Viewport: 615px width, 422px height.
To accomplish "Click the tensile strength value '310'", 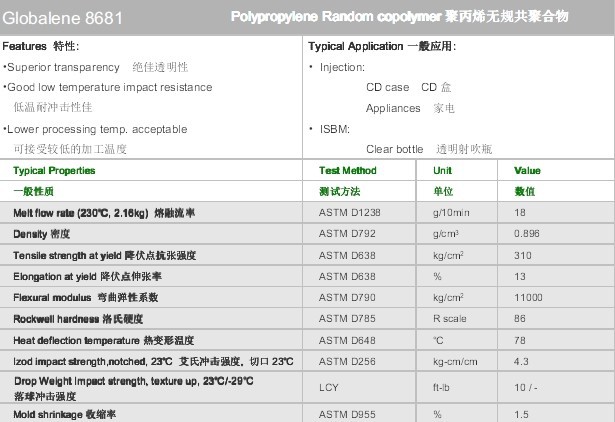I will tap(522, 256).
